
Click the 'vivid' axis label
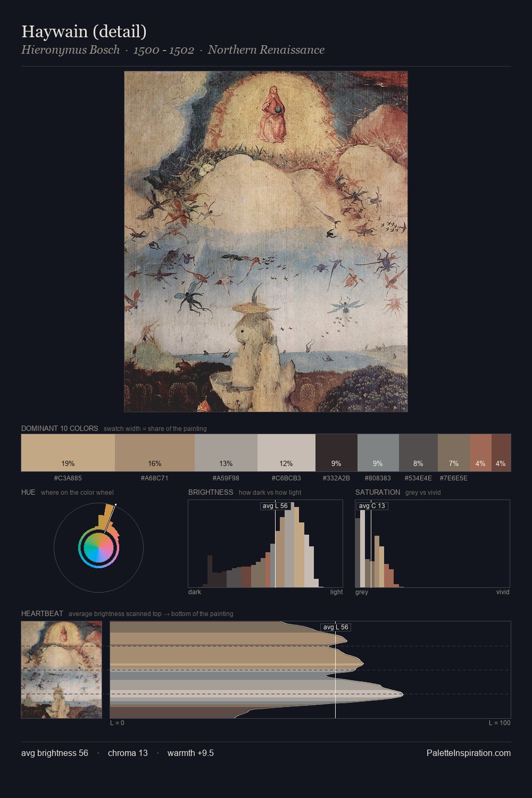point(503,592)
